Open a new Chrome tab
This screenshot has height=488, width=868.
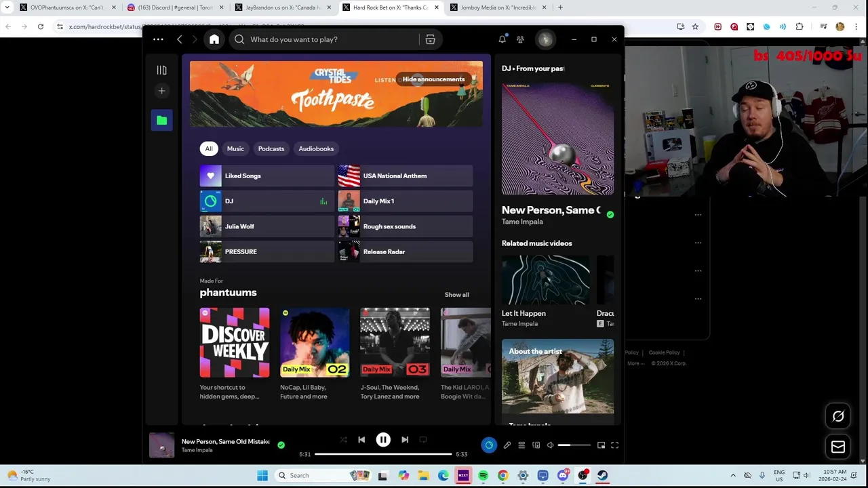point(560,7)
